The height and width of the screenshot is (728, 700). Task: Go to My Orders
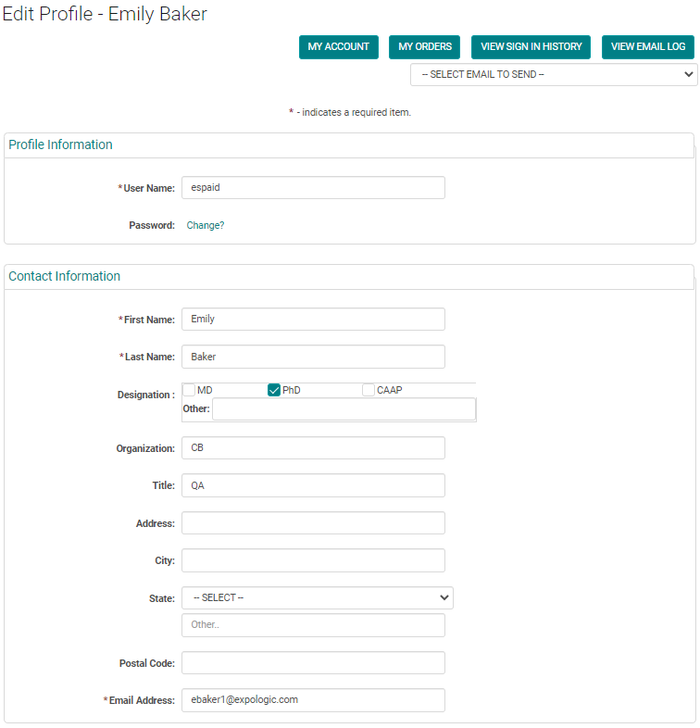point(424,47)
